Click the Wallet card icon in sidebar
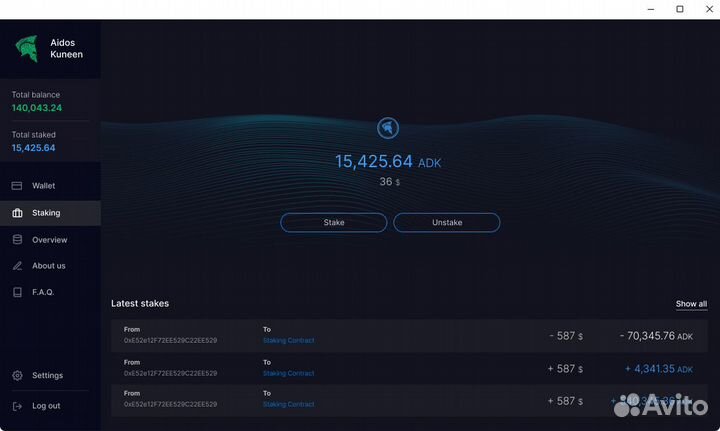 point(17,186)
